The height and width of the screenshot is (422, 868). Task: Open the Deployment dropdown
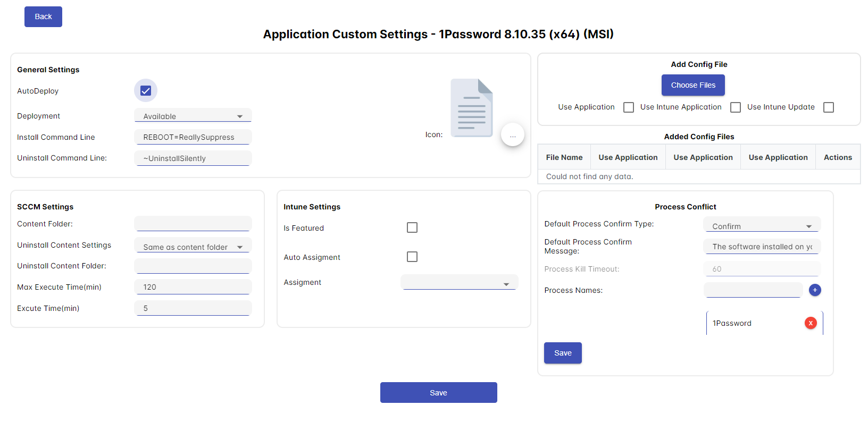click(x=193, y=116)
